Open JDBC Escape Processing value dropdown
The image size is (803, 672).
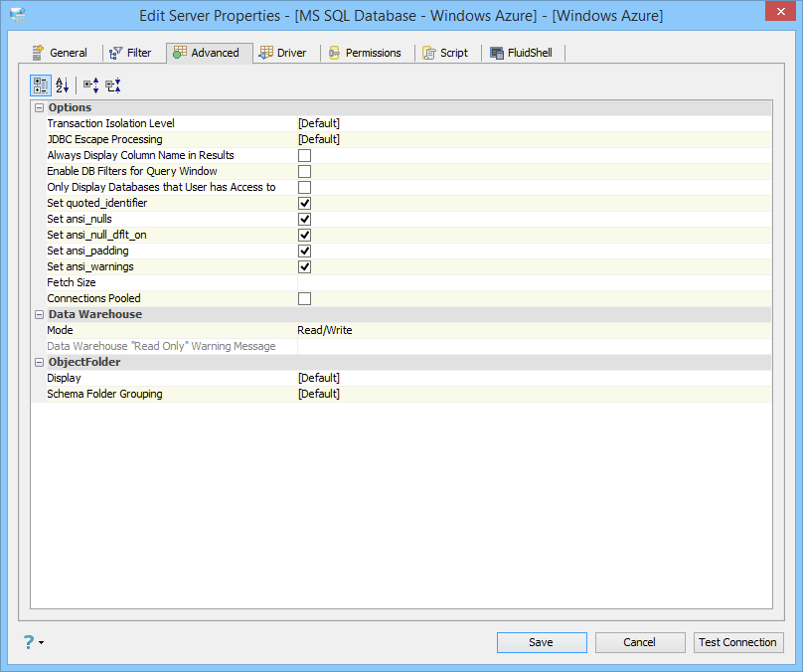coord(534,139)
